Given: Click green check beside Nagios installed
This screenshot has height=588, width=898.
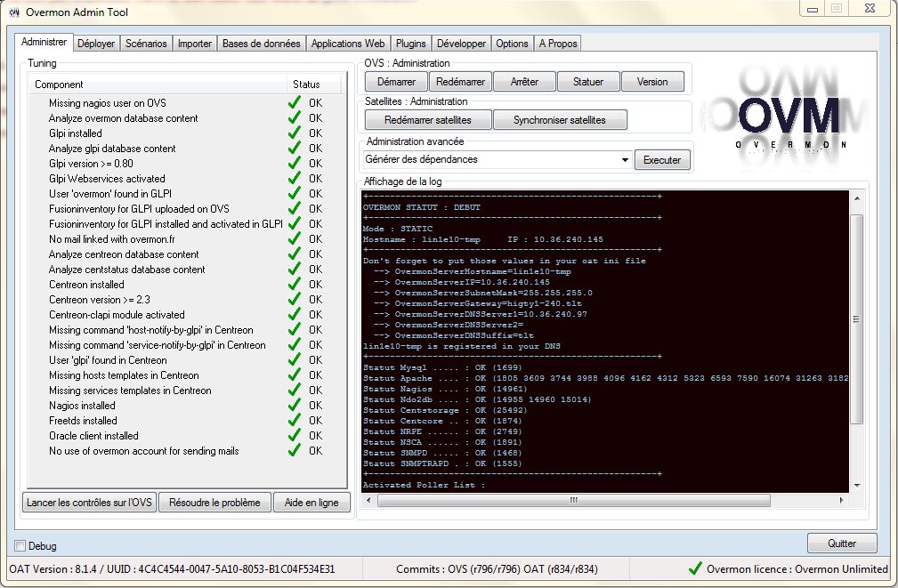Looking at the screenshot, I should [x=295, y=406].
